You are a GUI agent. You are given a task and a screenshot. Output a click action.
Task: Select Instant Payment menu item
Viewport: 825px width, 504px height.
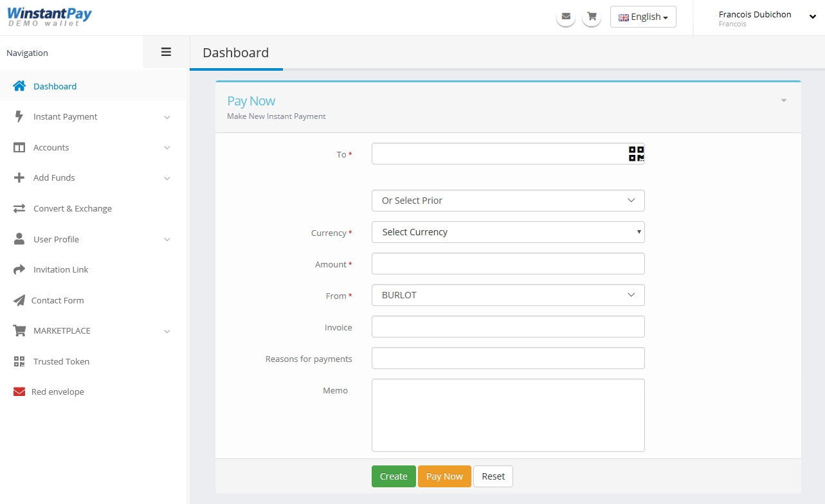click(93, 116)
